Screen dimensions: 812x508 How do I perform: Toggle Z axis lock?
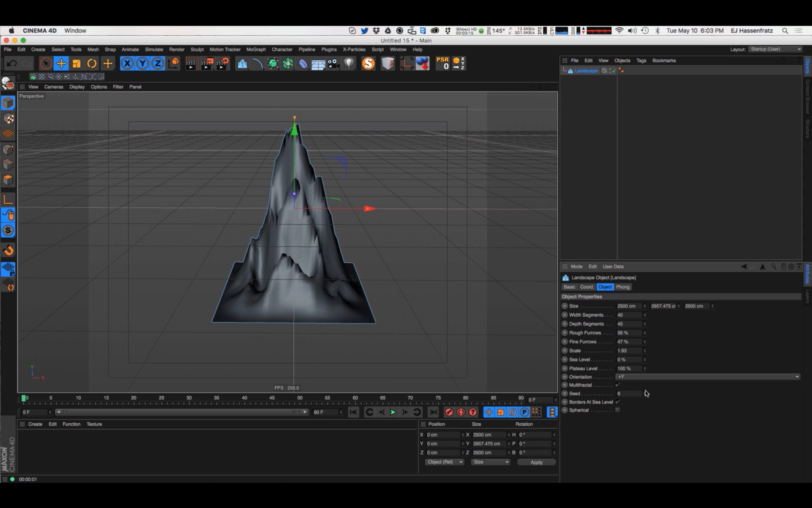(158, 63)
